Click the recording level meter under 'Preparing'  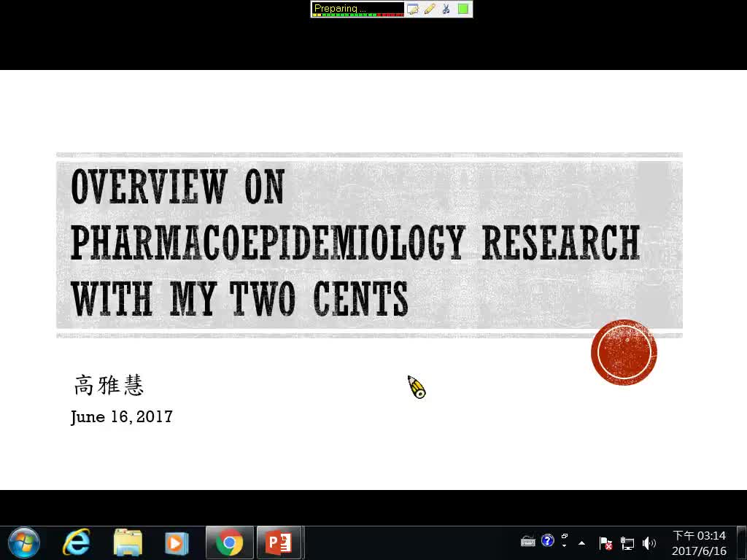coord(357,15)
